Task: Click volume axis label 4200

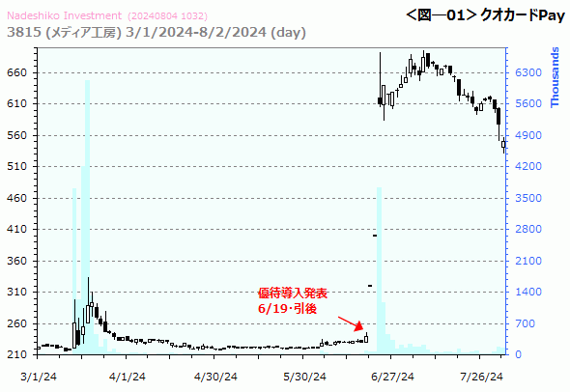Action: [x=528, y=166]
